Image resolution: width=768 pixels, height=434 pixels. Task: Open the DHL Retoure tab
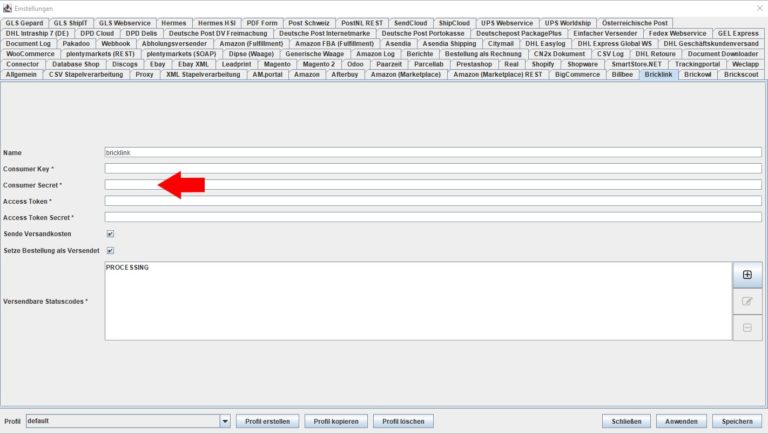(x=655, y=54)
